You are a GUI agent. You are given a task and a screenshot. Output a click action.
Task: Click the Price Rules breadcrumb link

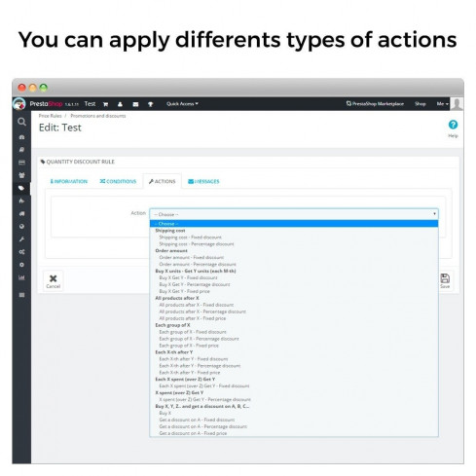coord(50,116)
